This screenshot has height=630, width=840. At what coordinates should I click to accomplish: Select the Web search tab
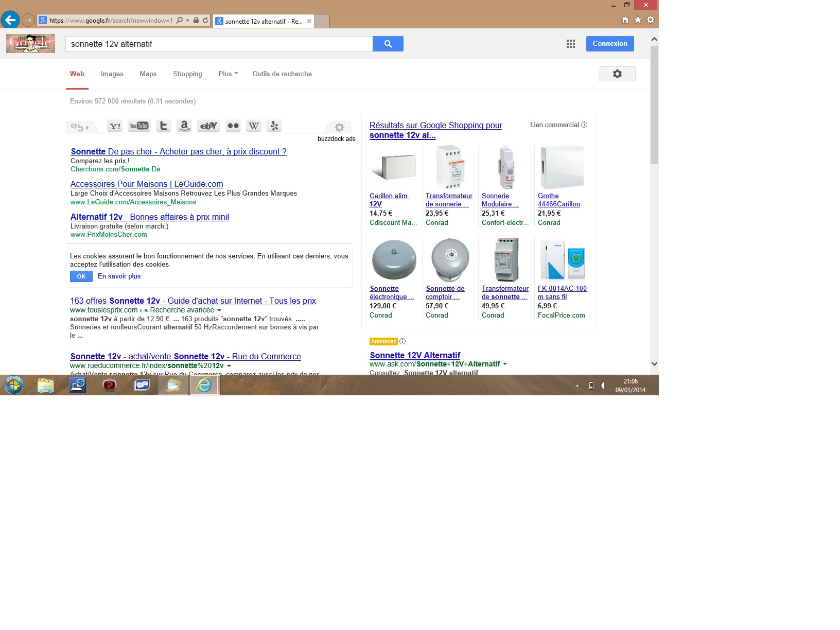[x=77, y=74]
